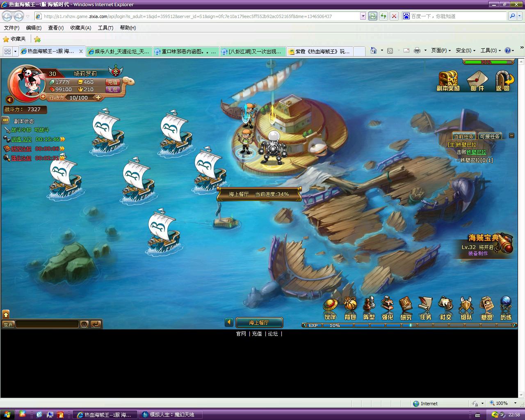Open the 论坛 forum link
The height and width of the screenshot is (420, 525).
point(273,334)
